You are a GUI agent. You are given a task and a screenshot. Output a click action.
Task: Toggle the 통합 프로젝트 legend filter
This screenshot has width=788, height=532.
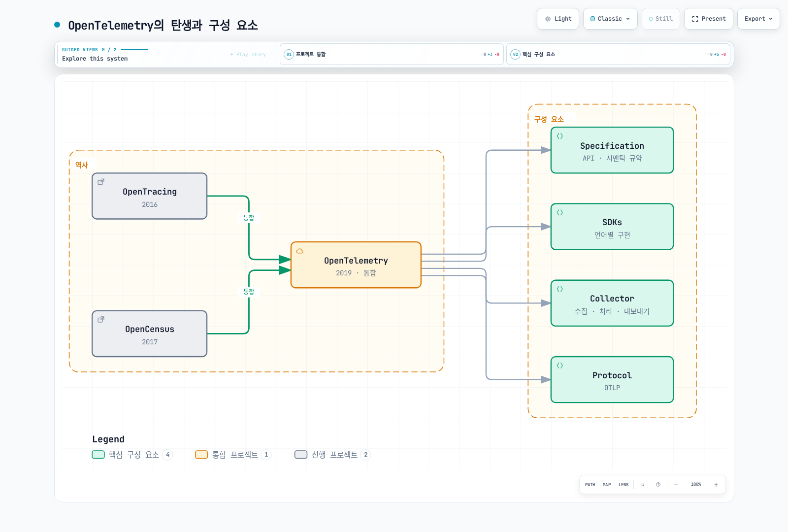pyautogui.click(x=233, y=455)
